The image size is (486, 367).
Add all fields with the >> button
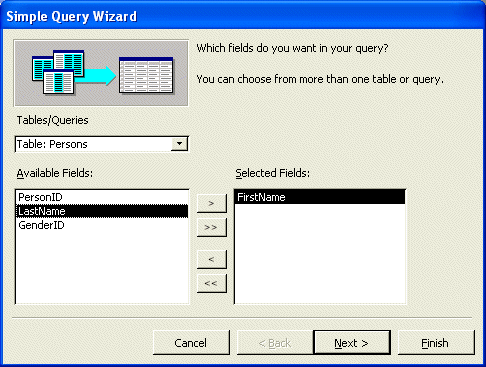(x=212, y=227)
